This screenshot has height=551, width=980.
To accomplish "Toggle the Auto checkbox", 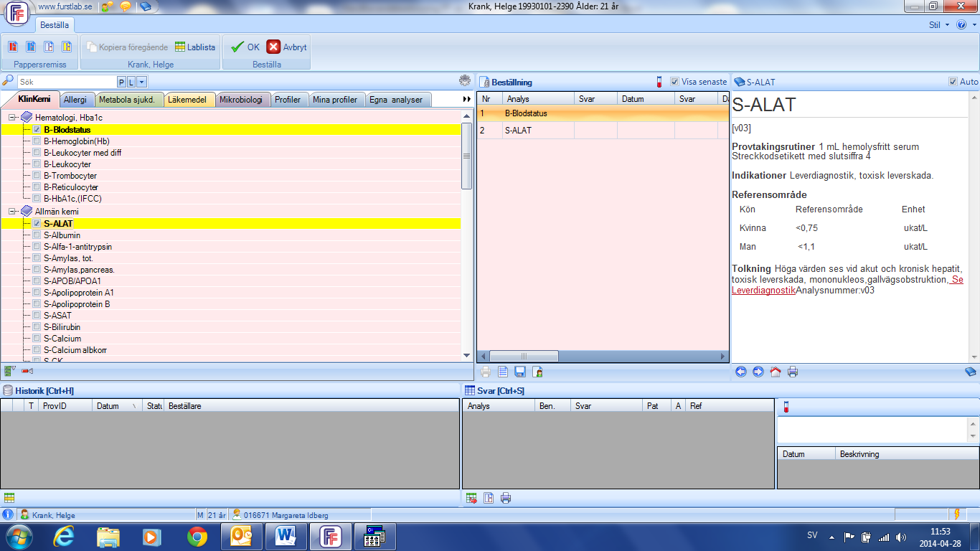I will (x=953, y=82).
